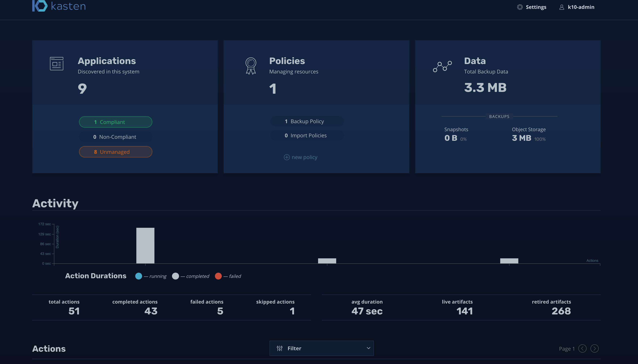Click the Data graph nodes icon

(x=442, y=66)
